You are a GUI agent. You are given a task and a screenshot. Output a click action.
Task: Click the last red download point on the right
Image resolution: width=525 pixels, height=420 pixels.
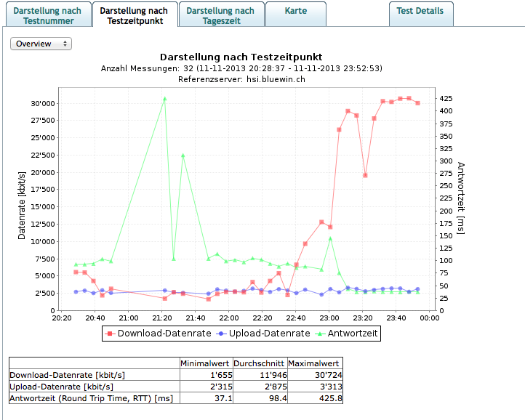pyautogui.click(x=417, y=103)
